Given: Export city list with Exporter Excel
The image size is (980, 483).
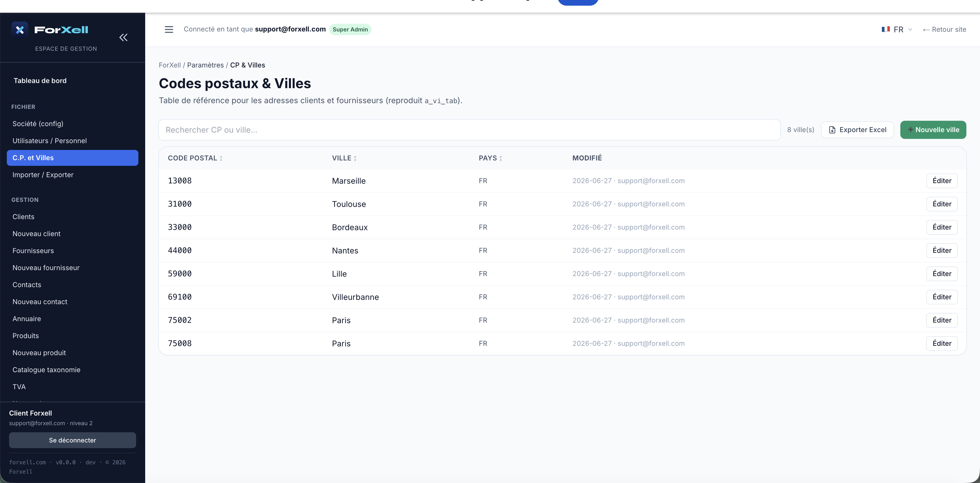Looking at the screenshot, I should coord(857,130).
